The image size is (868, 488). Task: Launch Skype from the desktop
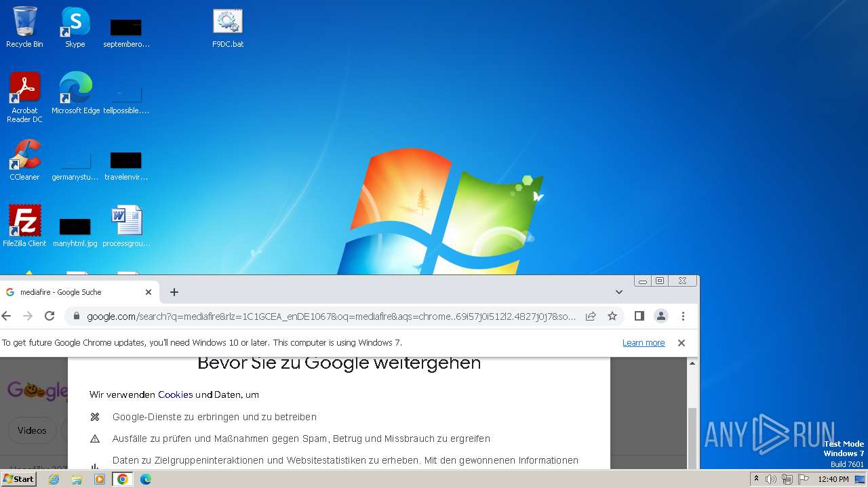click(x=75, y=27)
